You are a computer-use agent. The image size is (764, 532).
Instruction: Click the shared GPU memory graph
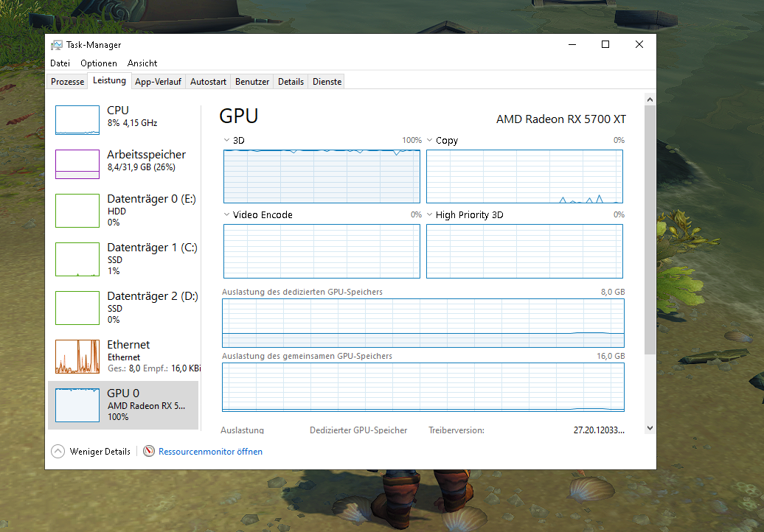click(423, 388)
